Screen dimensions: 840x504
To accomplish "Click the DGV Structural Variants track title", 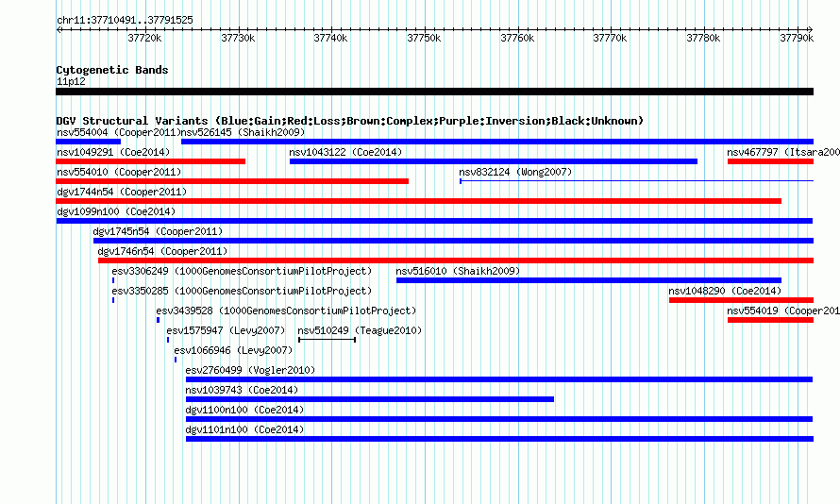I will (x=349, y=121).
